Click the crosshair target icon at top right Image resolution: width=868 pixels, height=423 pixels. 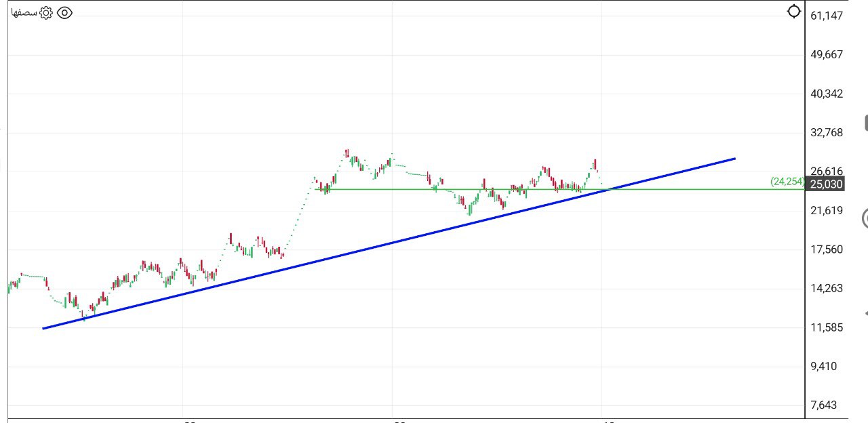tap(794, 12)
